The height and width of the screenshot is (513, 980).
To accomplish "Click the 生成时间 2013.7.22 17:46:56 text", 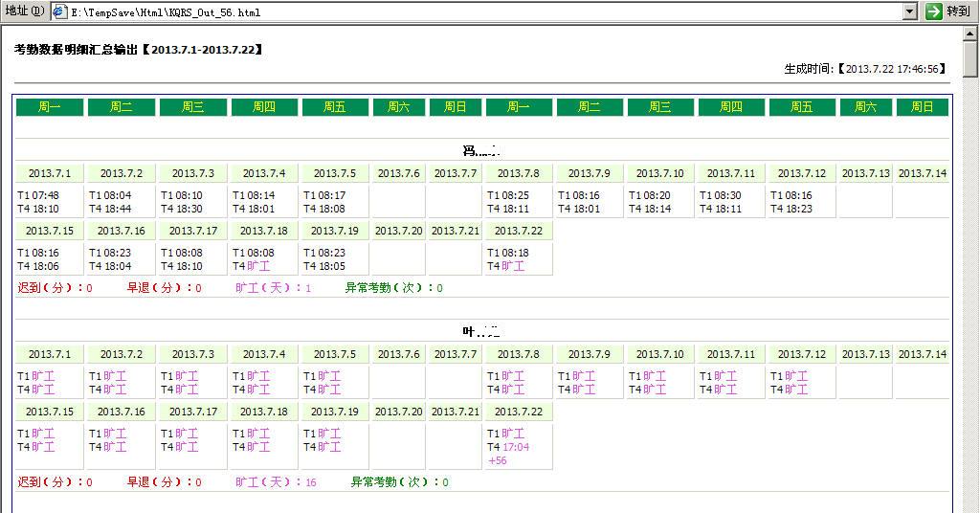I will click(x=866, y=69).
